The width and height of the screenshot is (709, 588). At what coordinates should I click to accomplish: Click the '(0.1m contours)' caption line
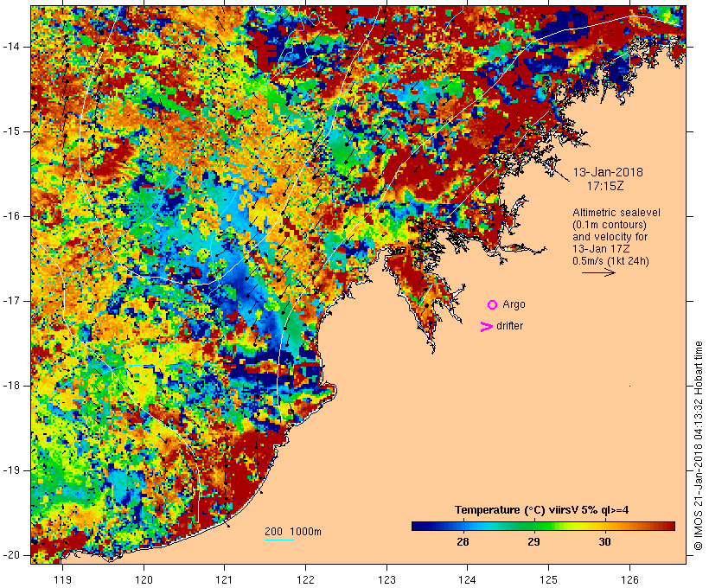pos(610,225)
